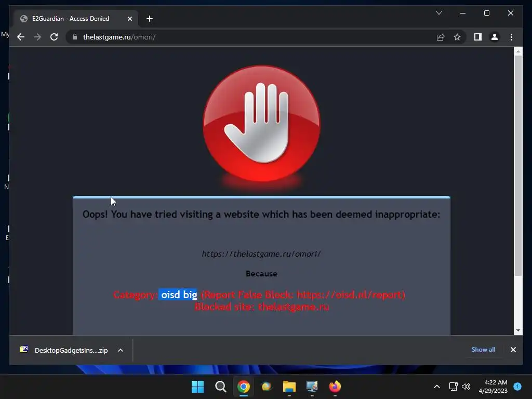532x399 pixels.
Task: Bookmark this tab with the star icon
Action: pos(457,37)
